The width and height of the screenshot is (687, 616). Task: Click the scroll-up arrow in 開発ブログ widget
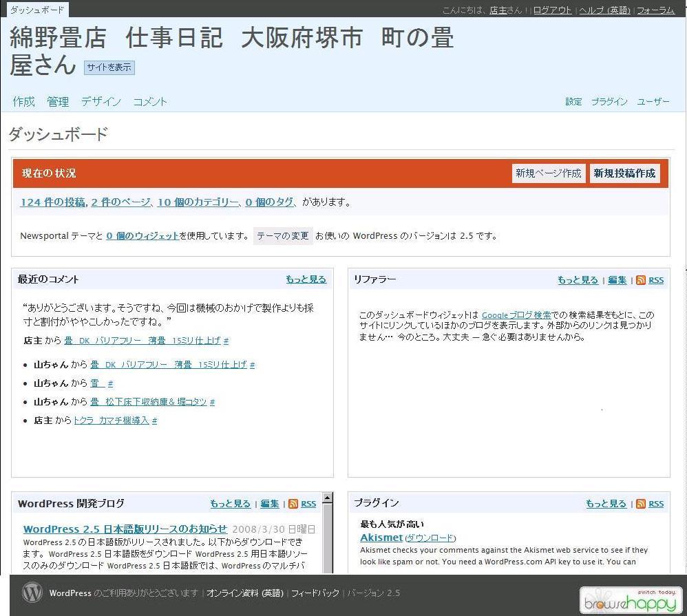coord(327,498)
